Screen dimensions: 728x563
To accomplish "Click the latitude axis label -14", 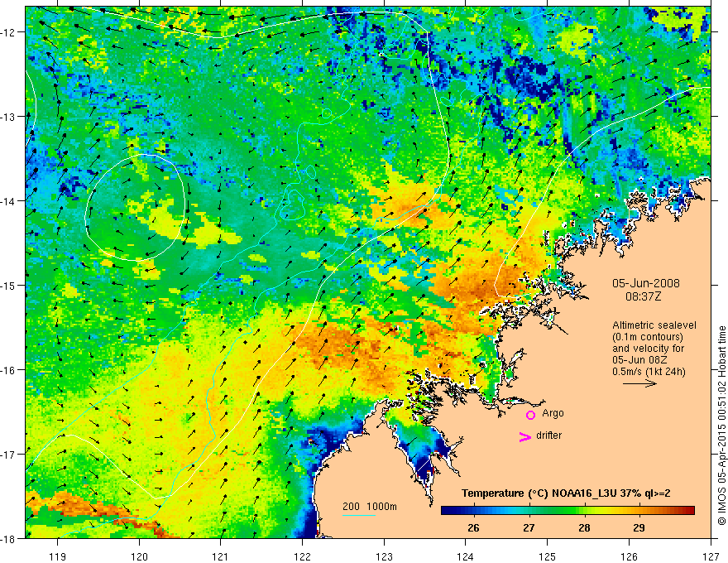I will pos(9,201).
